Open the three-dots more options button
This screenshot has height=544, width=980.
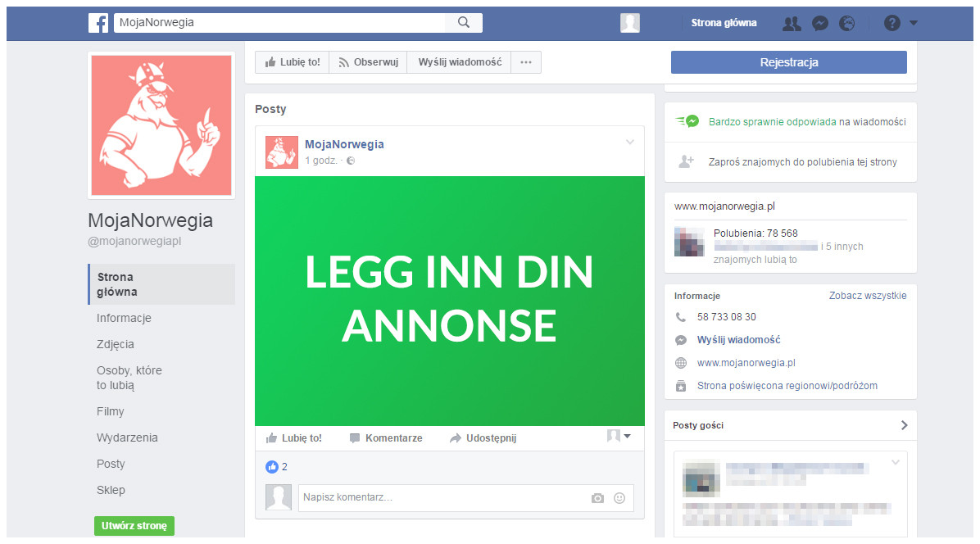click(x=526, y=62)
